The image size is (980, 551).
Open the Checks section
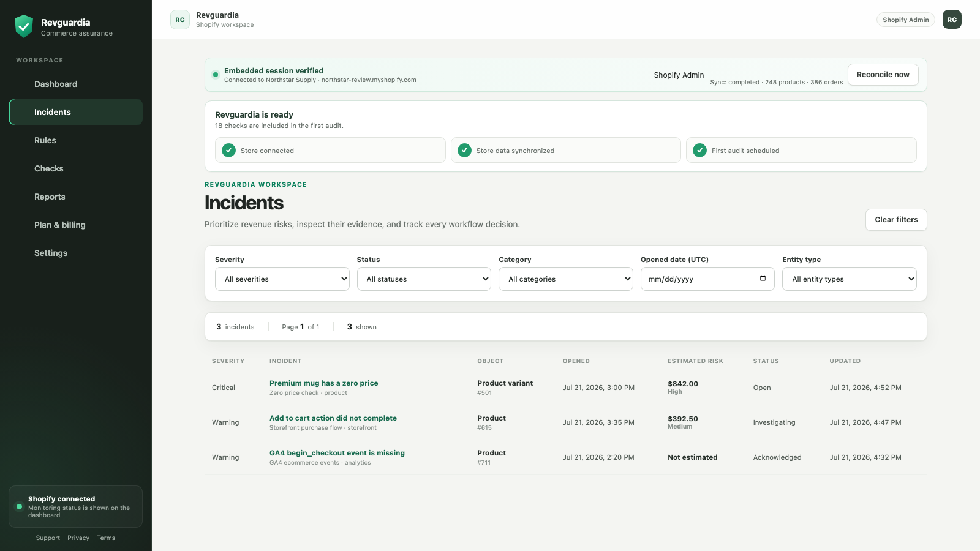coord(76,168)
